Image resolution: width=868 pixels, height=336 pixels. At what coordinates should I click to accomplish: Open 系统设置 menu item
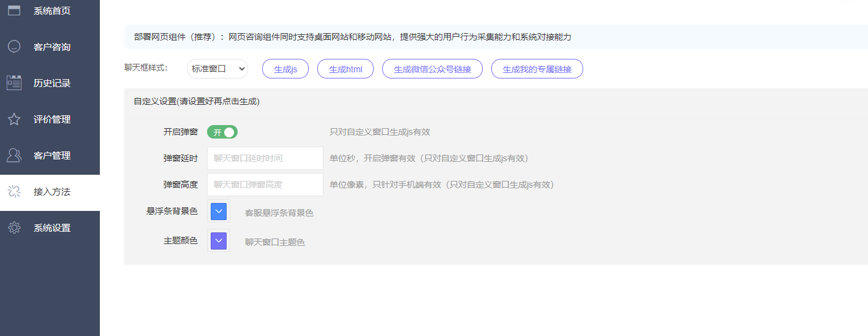50,227
